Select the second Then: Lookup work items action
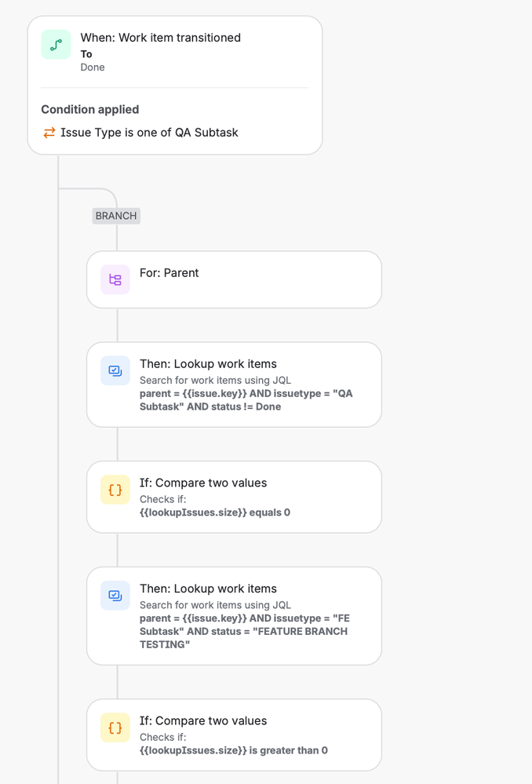532x784 pixels. pos(234,616)
